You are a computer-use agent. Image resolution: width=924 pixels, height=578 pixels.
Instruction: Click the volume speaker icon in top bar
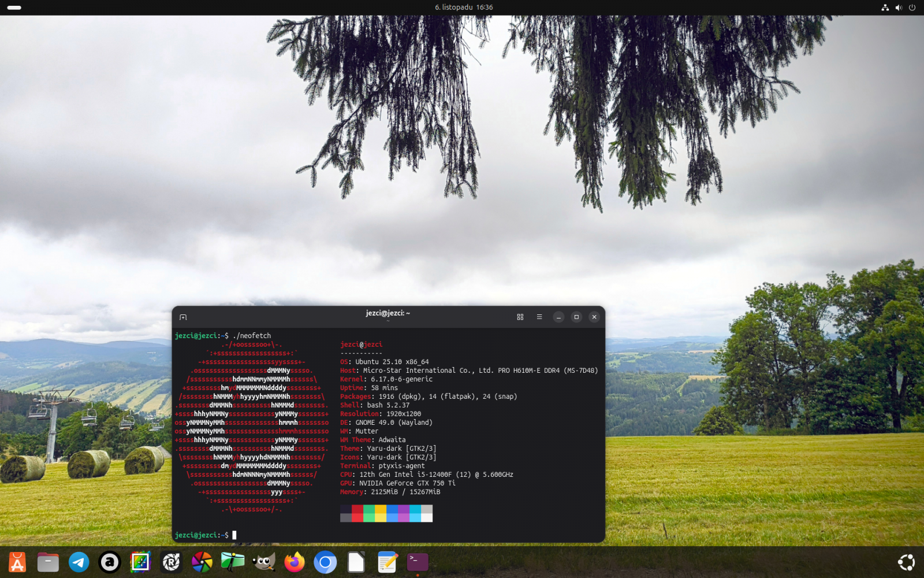pos(899,8)
